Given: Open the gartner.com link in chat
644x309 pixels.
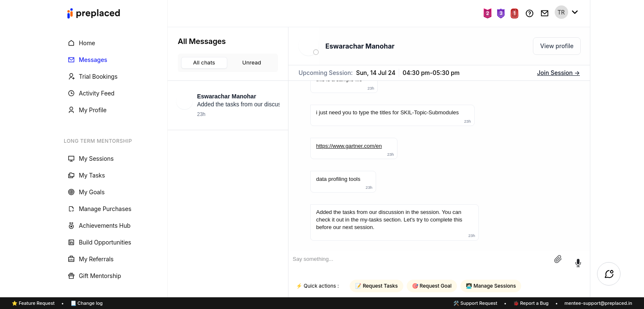Looking at the screenshot, I should (349, 146).
